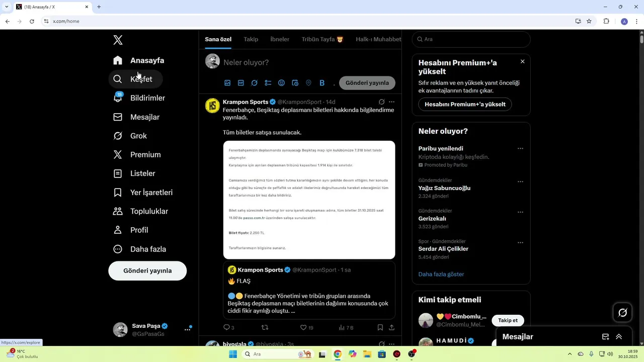The height and width of the screenshot is (362, 644).
Task: Open options for Serdar Ali Çelikler trend
Action: click(520, 242)
